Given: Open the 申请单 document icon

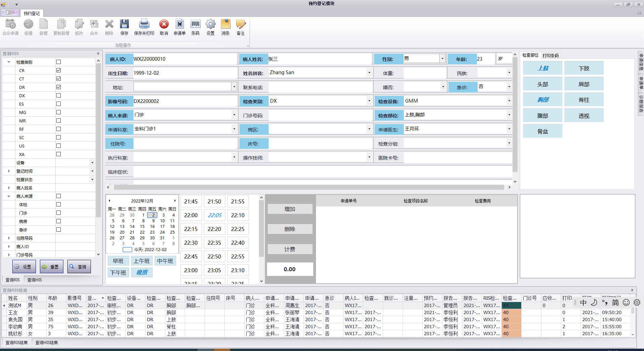Looking at the screenshot, I should [179, 24].
